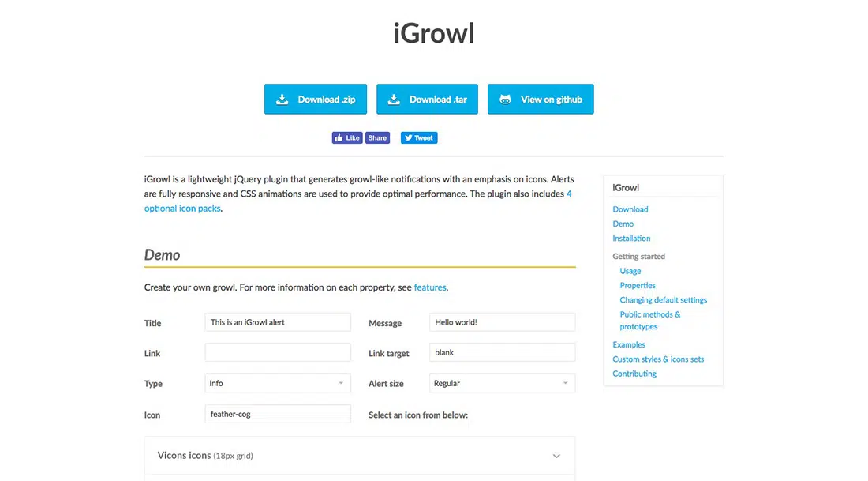Click the Title input field
Viewport: 868px width, 481px height.
point(278,322)
